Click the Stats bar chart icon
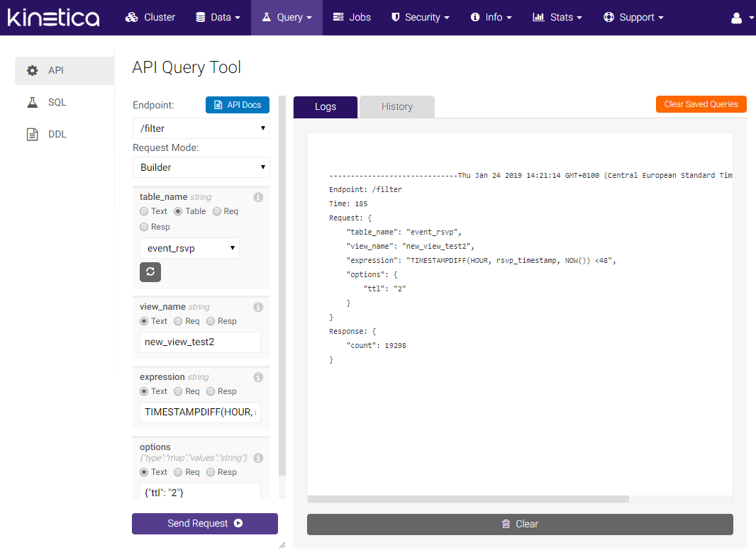Screen dimensions: 756x550 coord(538,17)
